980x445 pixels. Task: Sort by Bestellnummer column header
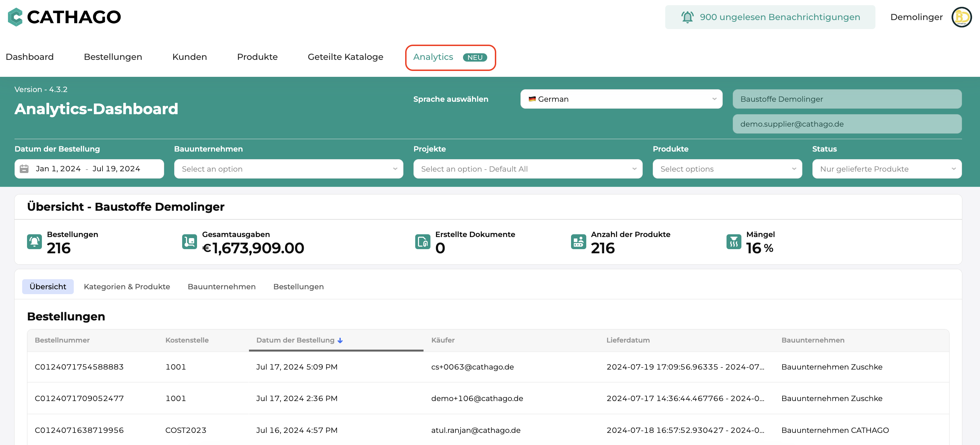pos(62,340)
